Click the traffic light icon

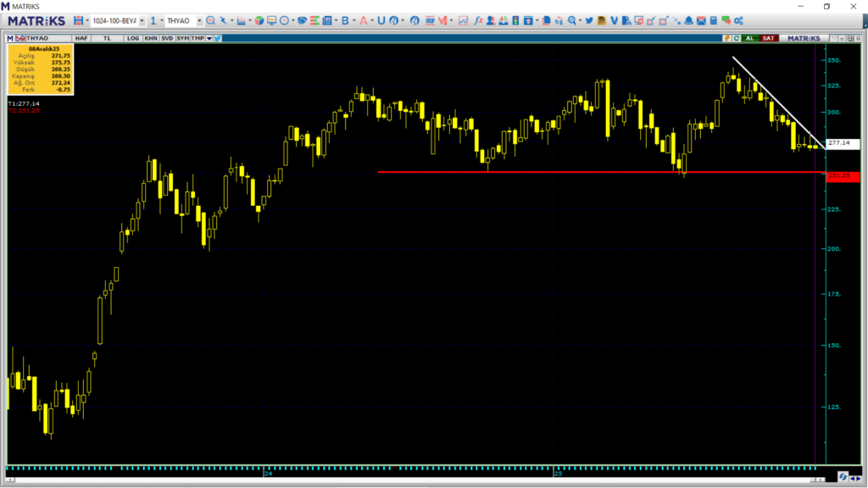coord(515,20)
